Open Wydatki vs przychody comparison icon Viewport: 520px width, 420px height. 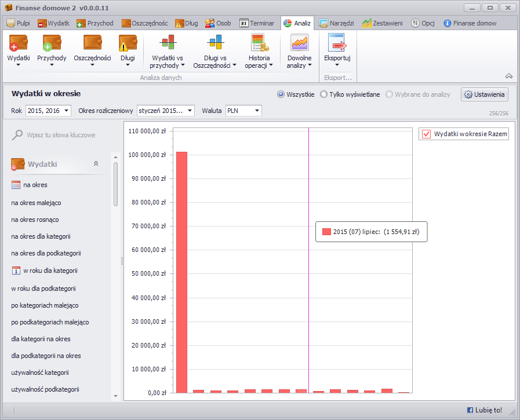(x=168, y=43)
